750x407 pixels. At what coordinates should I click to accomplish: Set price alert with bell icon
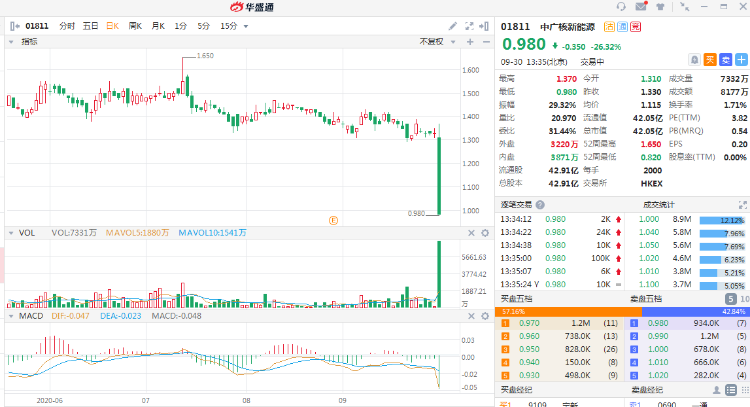tap(695, 60)
